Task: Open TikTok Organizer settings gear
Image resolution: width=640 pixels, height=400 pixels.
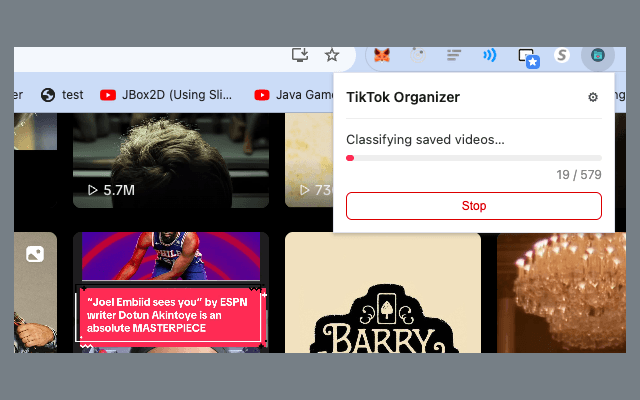Action: pos(593,97)
